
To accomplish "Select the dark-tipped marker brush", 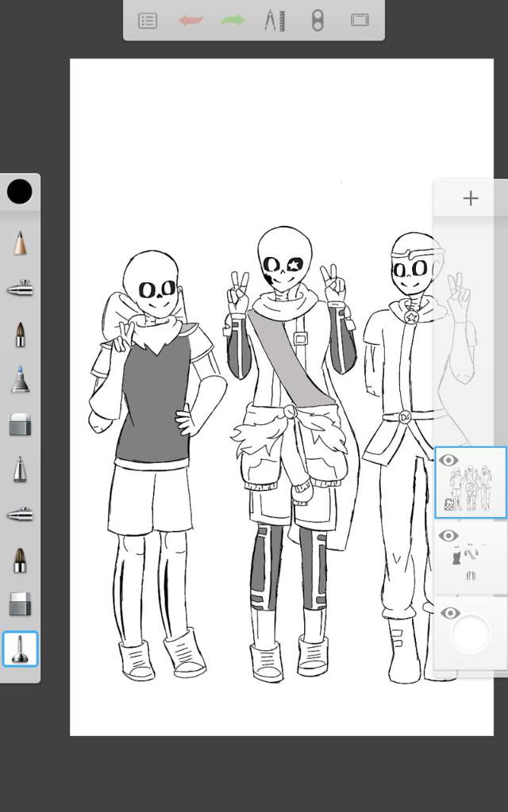I will pos(20,334).
